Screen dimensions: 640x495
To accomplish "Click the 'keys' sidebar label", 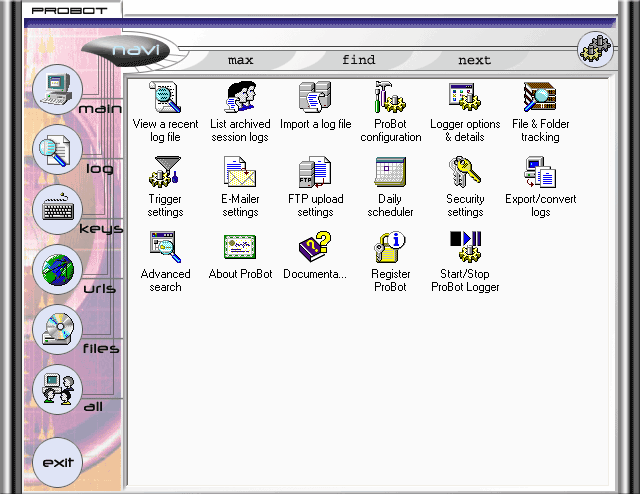I will (101, 229).
